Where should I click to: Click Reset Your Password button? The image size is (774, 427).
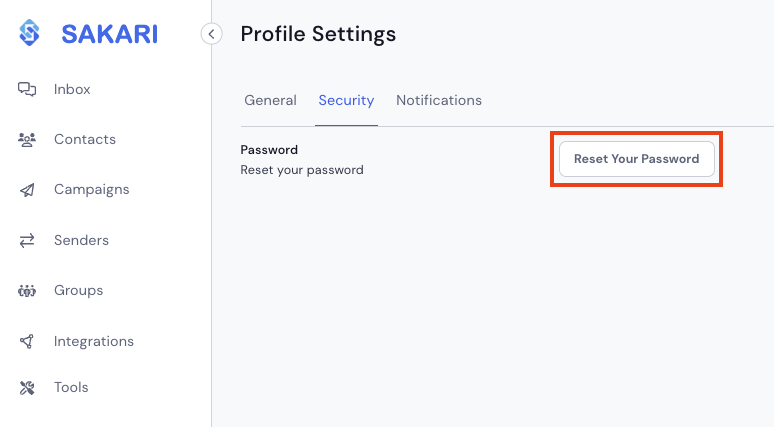pyautogui.click(x=637, y=159)
